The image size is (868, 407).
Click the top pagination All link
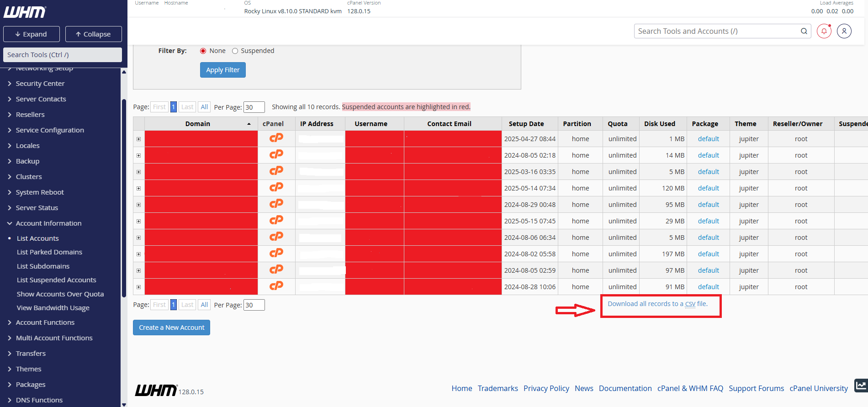204,107
